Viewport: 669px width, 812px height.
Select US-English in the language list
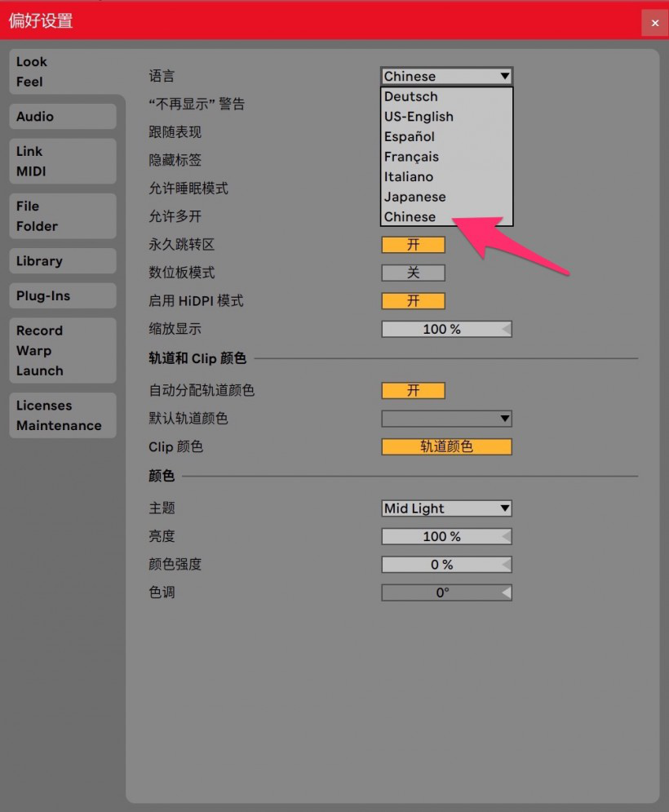[447, 117]
